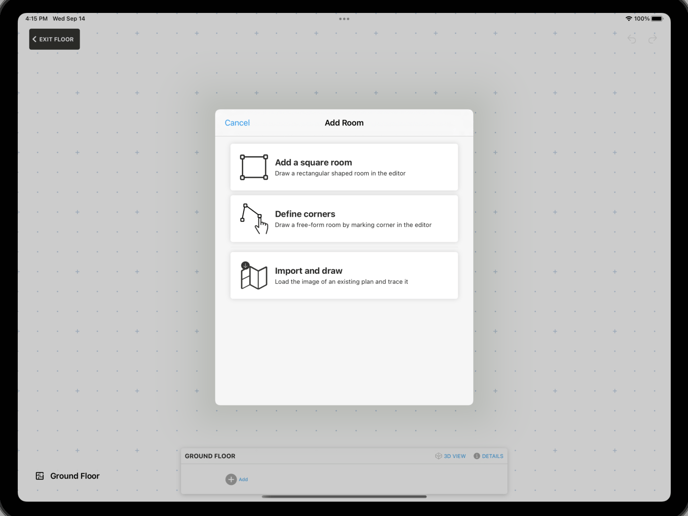Image resolution: width=688 pixels, height=516 pixels.
Task: Tap the home indicator bar
Action: coord(344,497)
